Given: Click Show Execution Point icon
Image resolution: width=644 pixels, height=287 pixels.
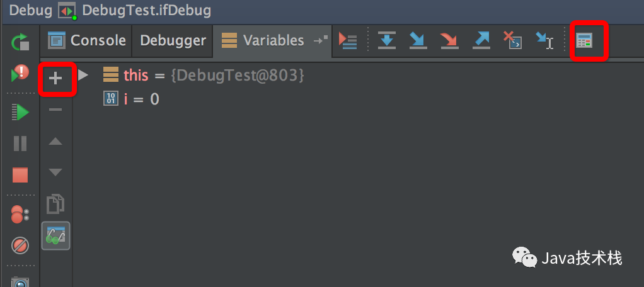Looking at the screenshot, I should click(x=348, y=40).
